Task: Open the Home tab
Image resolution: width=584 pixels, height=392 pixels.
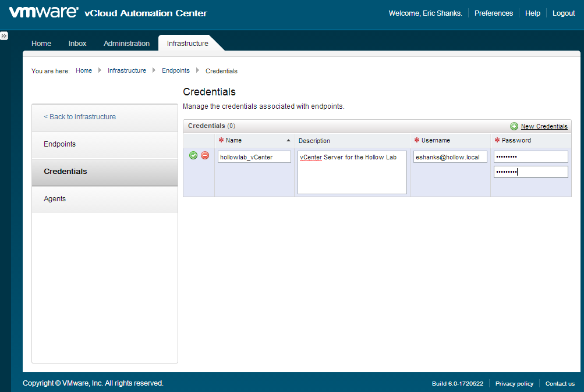Action: (41, 44)
